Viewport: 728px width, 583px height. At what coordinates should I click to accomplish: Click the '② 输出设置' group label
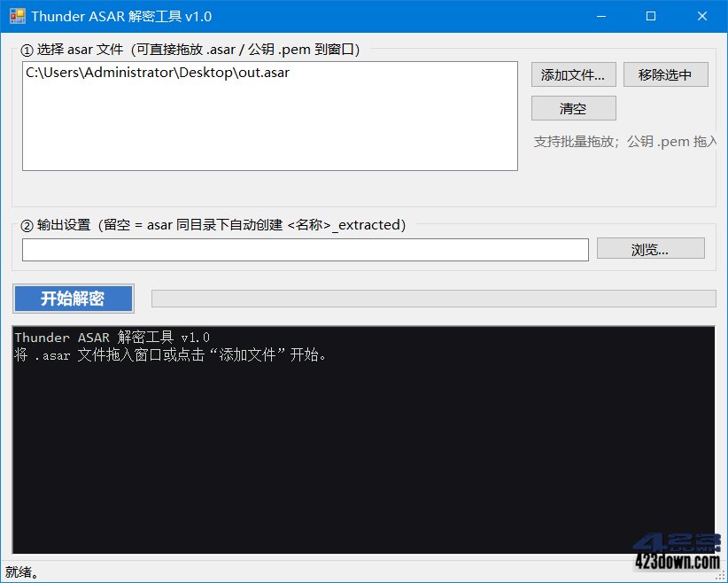213,225
